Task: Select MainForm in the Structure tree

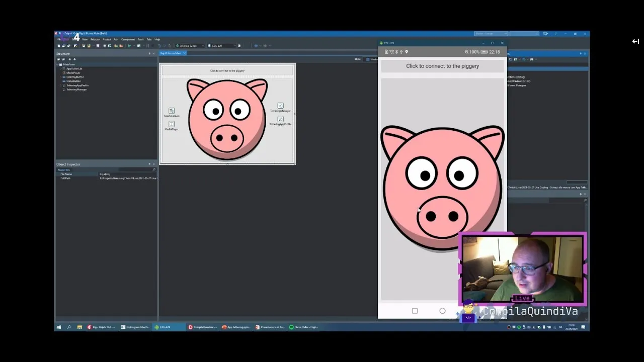Action: coord(69,64)
